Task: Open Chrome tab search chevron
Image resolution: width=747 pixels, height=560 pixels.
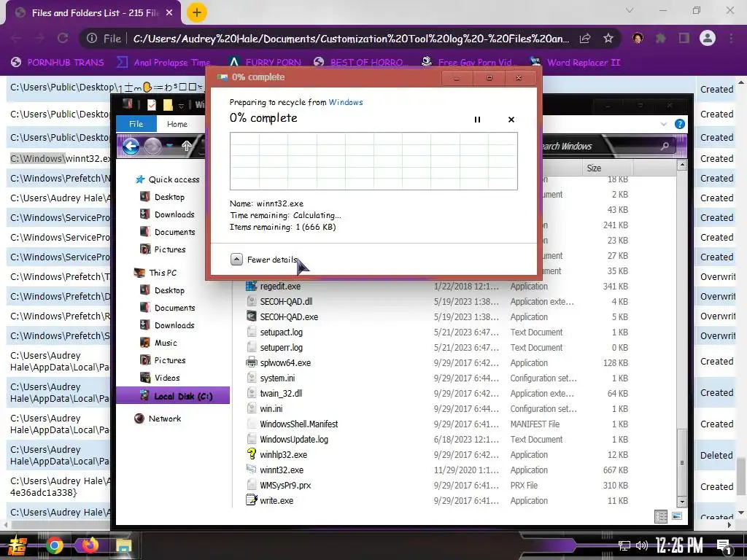Action: 630,10
